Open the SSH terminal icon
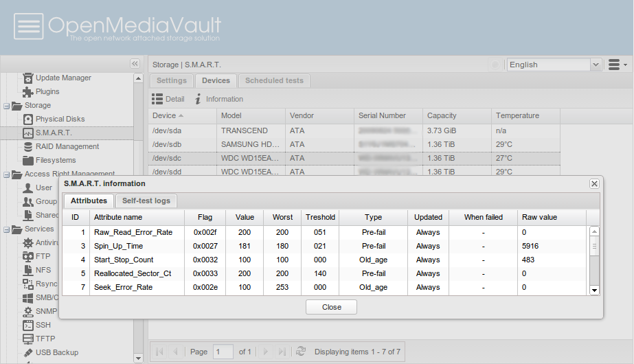The image size is (634, 364). [x=28, y=325]
